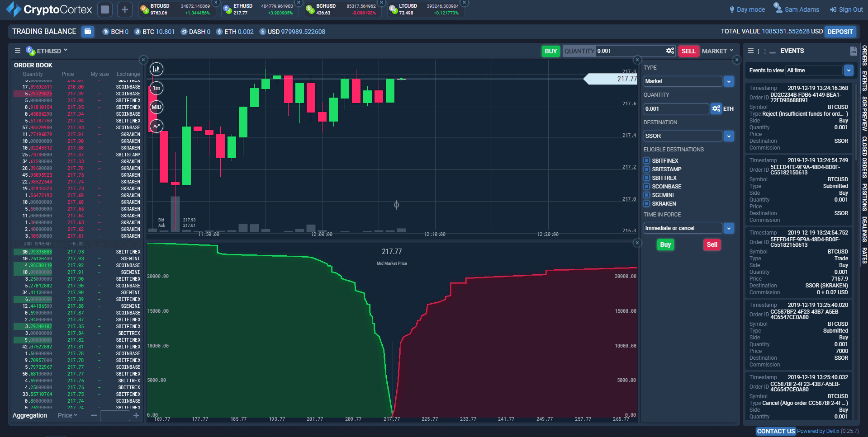Click the CONTACT US button
The width and height of the screenshot is (868, 437).
776,431
